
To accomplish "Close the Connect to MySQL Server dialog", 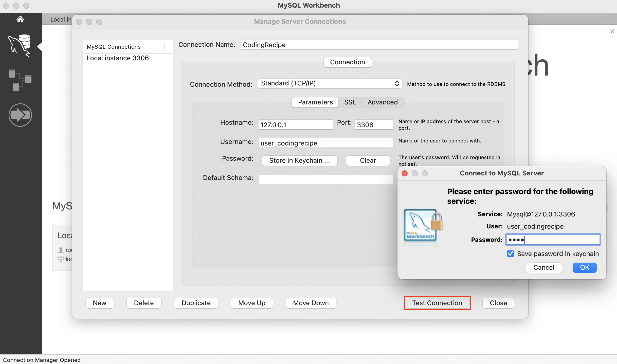I will 405,173.
